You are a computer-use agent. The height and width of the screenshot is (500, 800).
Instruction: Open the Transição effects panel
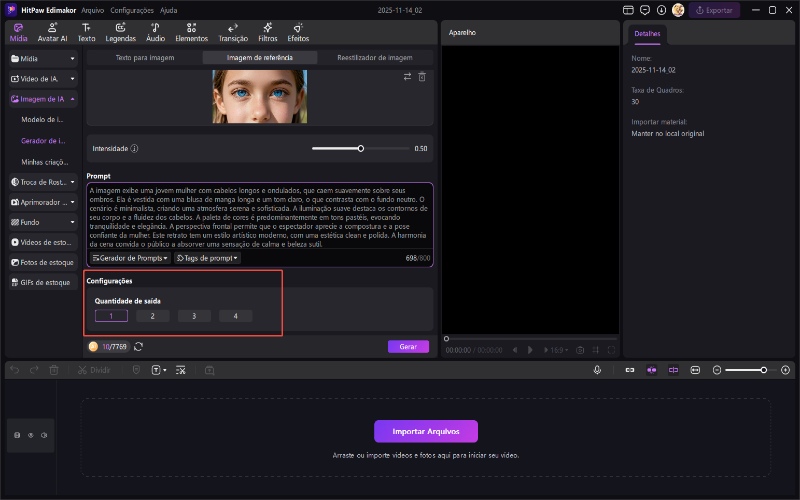point(233,31)
